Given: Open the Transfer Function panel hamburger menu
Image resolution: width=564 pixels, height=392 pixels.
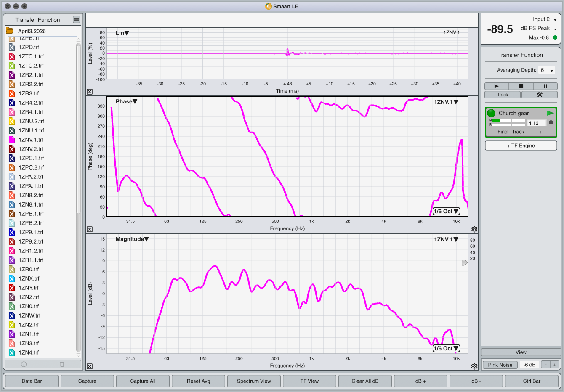Looking at the screenshot, I should (x=76, y=19).
